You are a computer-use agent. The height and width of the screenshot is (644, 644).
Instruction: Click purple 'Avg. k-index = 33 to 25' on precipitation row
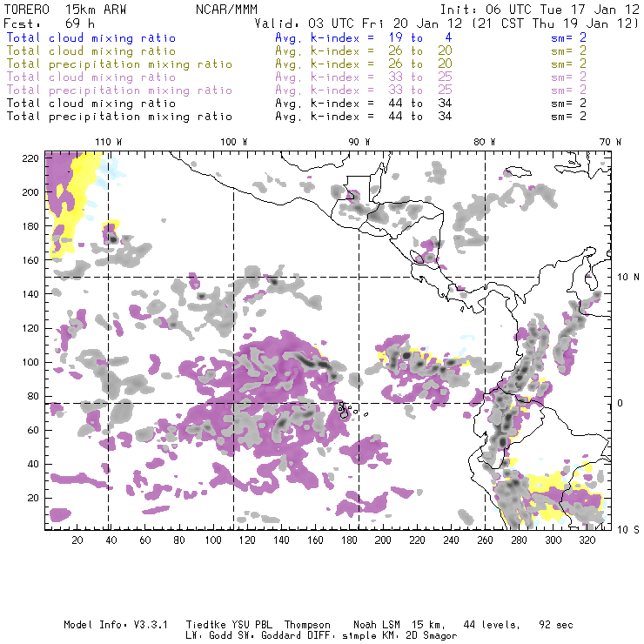pos(364,91)
